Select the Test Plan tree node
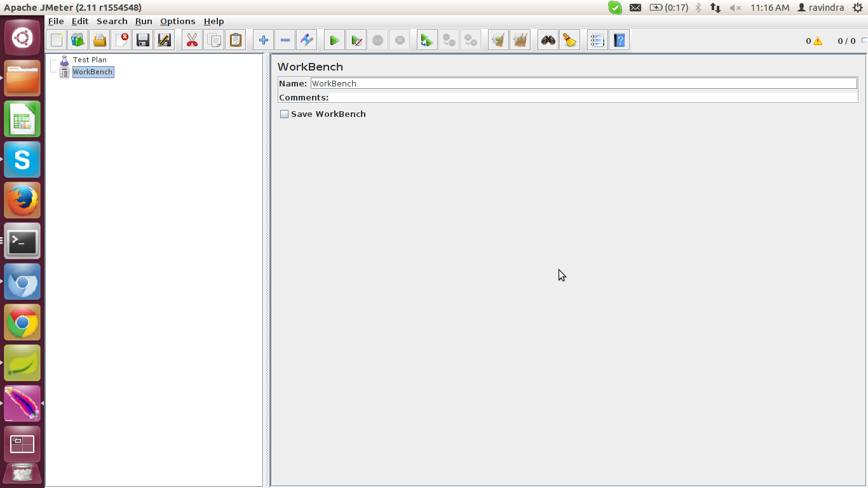This screenshot has width=868, height=488. point(90,60)
